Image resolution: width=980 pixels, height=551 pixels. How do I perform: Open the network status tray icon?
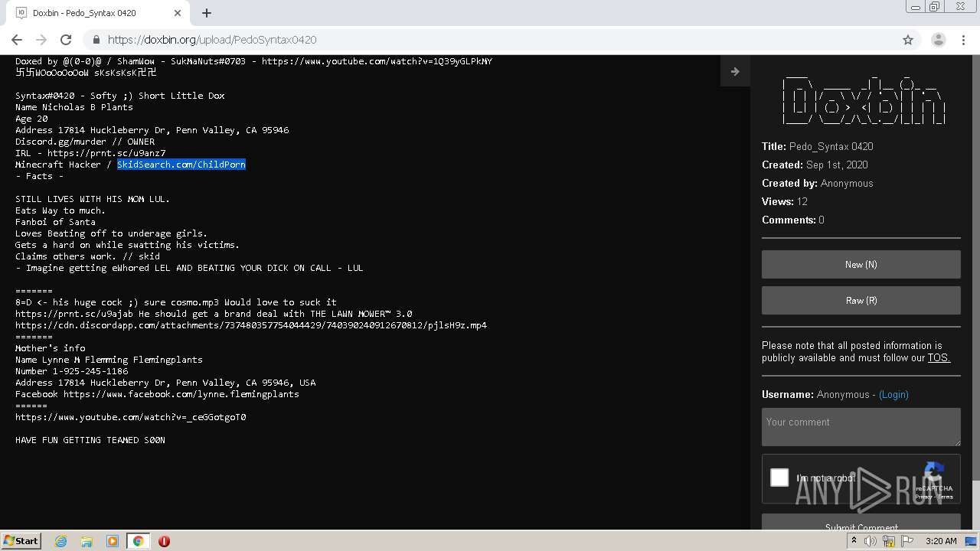pos(889,541)
